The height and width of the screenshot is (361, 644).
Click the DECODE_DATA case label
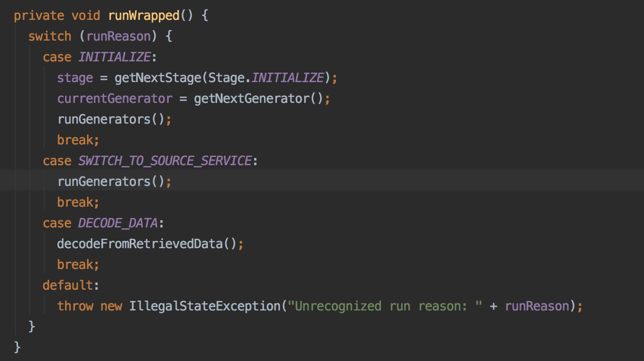117,222
